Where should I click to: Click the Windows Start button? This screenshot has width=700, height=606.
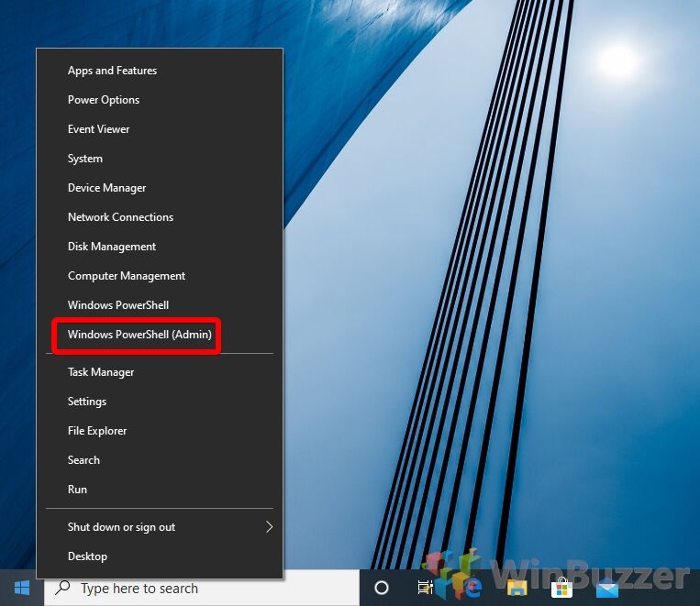click(x=21, y=588)
